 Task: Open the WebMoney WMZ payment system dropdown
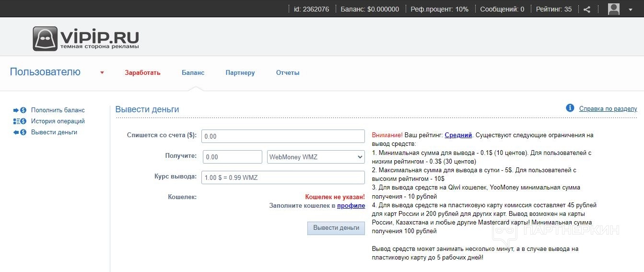click(316, 157)
